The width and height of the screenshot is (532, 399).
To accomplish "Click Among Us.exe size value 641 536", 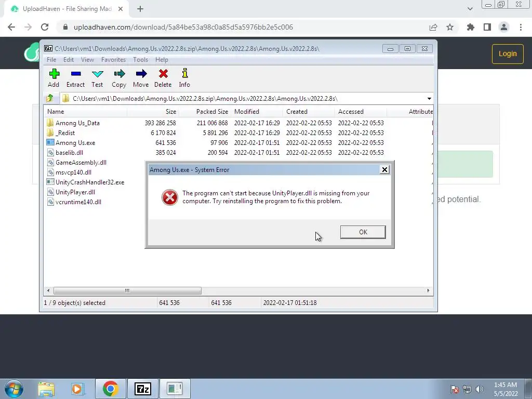I will click(x=166, y=142).
